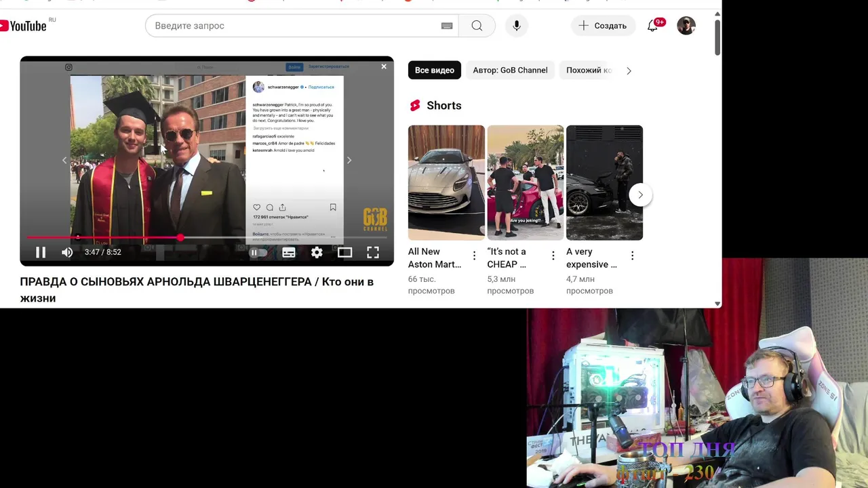
Task: Start voice search with the microphone icon
Action: coord(517,26)
